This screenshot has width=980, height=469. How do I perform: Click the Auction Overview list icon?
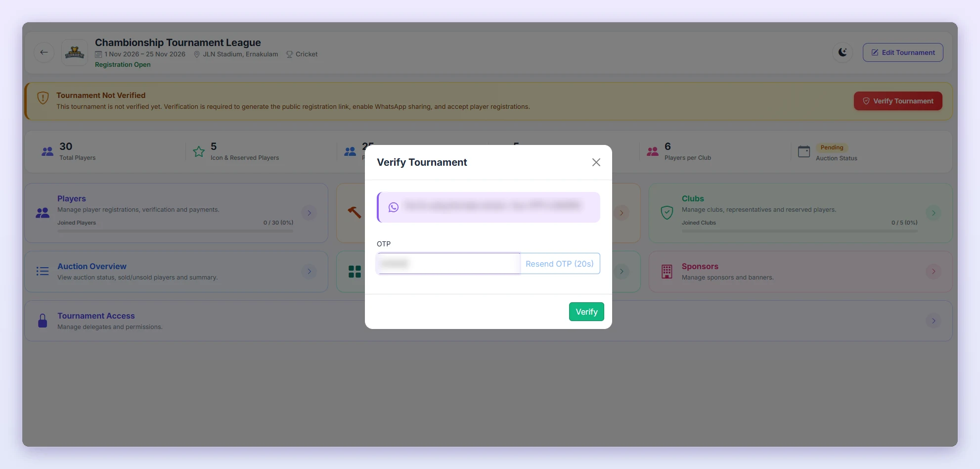tap(43, 271)
